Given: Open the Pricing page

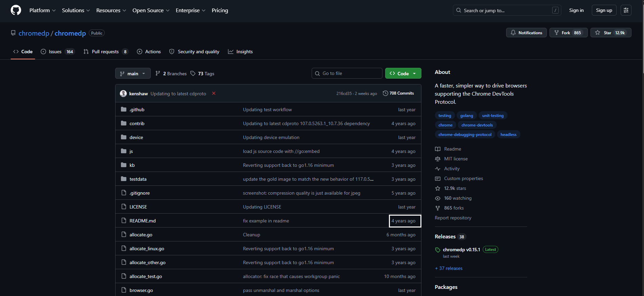Looking at the screenshot, I should click(x=220, y=11).
